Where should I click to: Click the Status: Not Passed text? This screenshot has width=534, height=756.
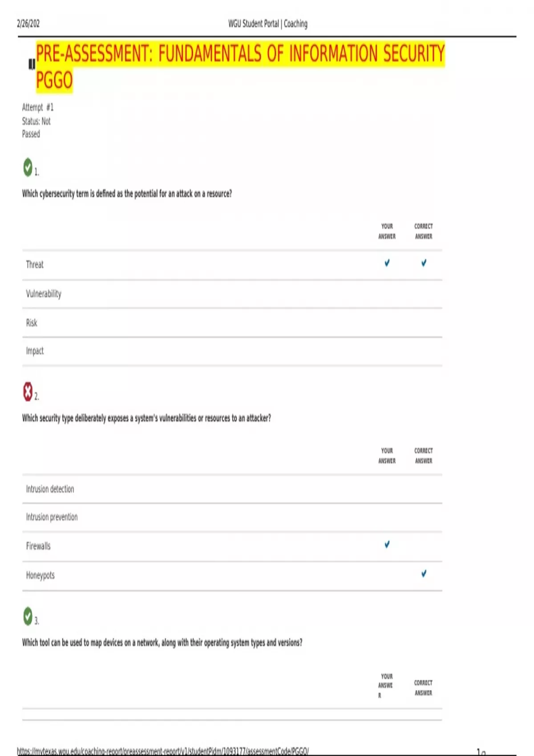click(x=36, y=127)
